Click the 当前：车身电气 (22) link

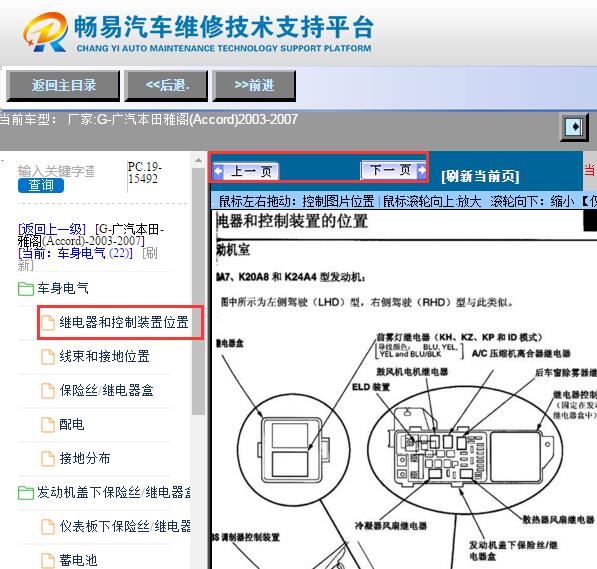click(x=75, y=253)
